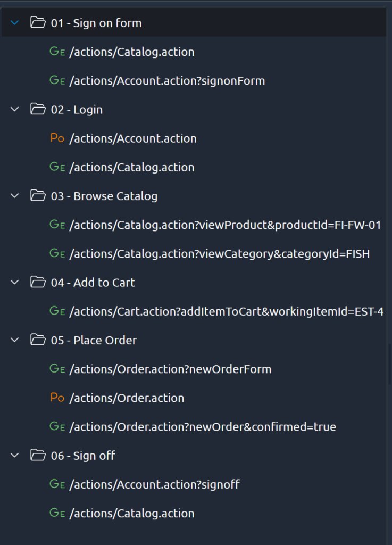Open the viewProduct FI-FW-01 request
The height and width of the screenshot is (545, 392).
click(225, 225)
